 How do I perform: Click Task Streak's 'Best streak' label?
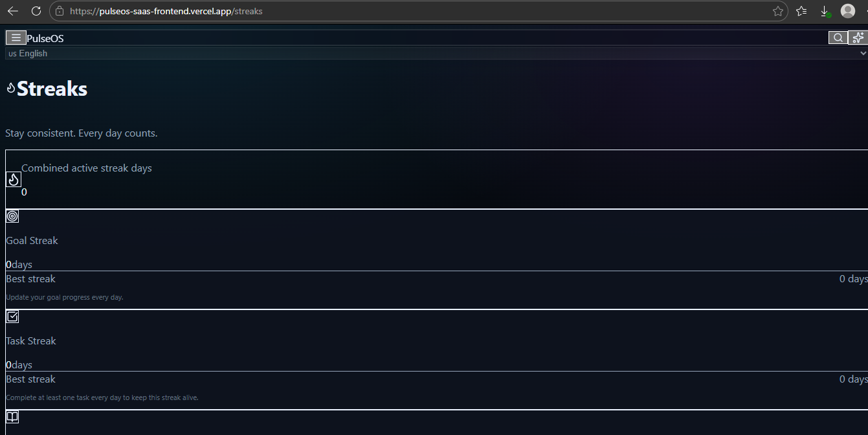pos(30,379)
